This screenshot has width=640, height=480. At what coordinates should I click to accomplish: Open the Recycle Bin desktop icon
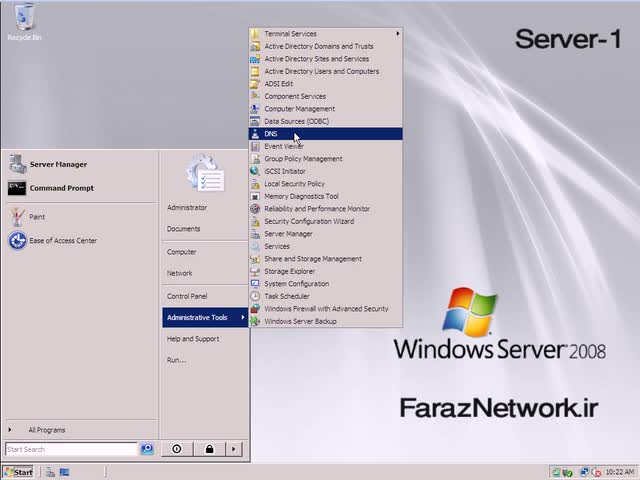tap(24, 20)
